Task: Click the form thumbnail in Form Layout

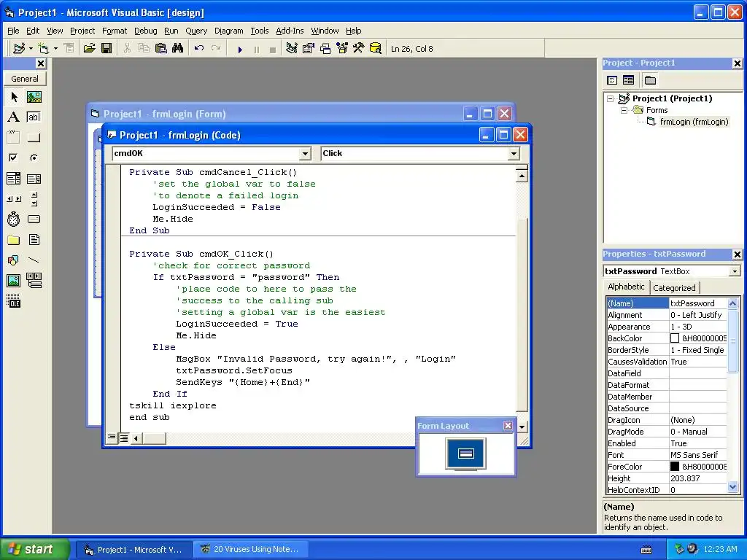Action: pos(466,454)
